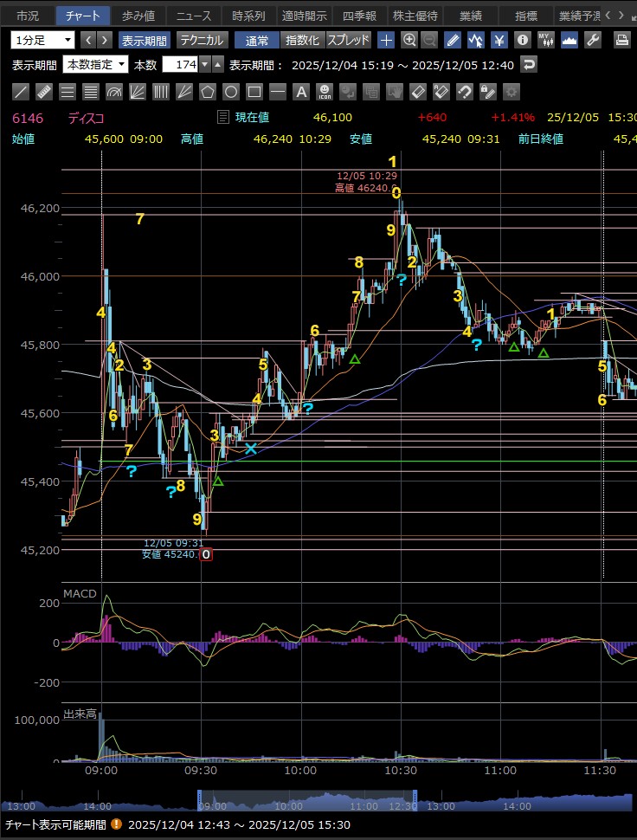The height and width of the screenshot is (840, 637).
Task: Open the 1分足 timeframe dropdown
Action: (43, 40)
